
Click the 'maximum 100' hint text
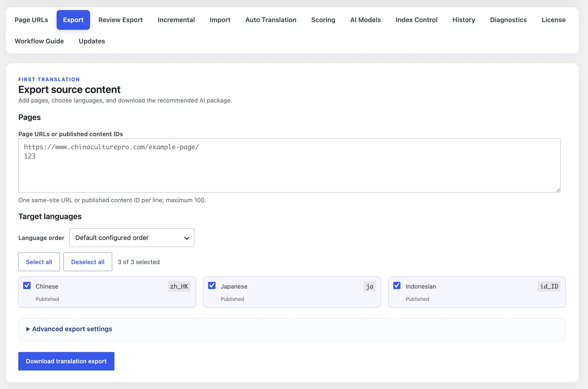coord(185,200)
